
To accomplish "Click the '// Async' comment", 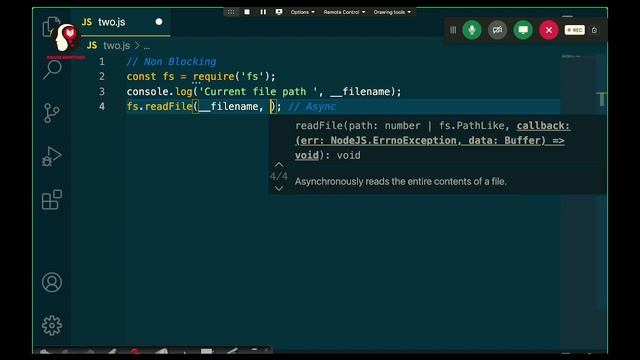I will click(312, 107).
